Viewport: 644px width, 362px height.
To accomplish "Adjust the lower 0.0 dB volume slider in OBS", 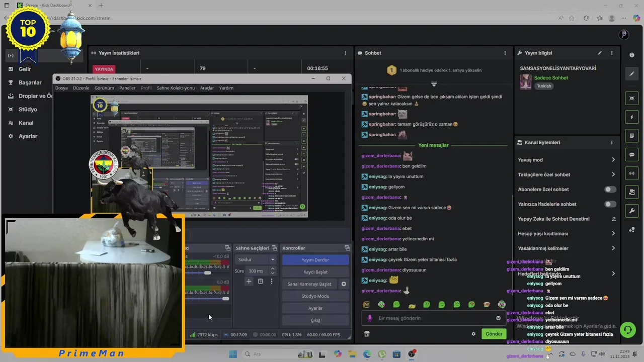I will pos(225,299).
